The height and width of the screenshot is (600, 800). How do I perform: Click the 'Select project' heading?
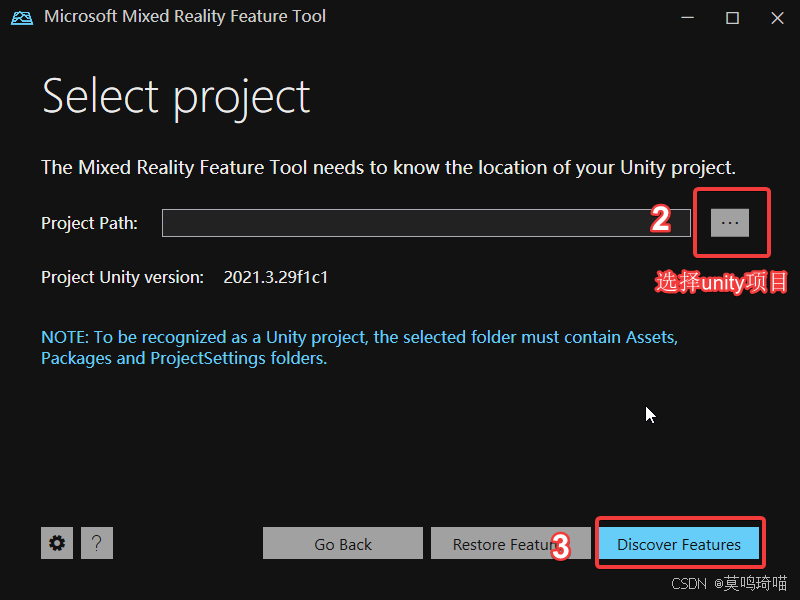(176, 97)
